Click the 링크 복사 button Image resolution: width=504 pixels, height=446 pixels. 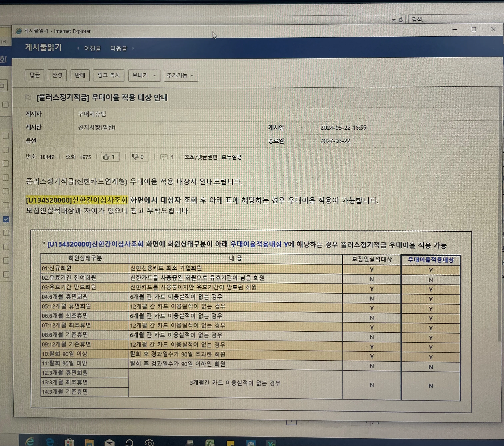pos(109,75)
